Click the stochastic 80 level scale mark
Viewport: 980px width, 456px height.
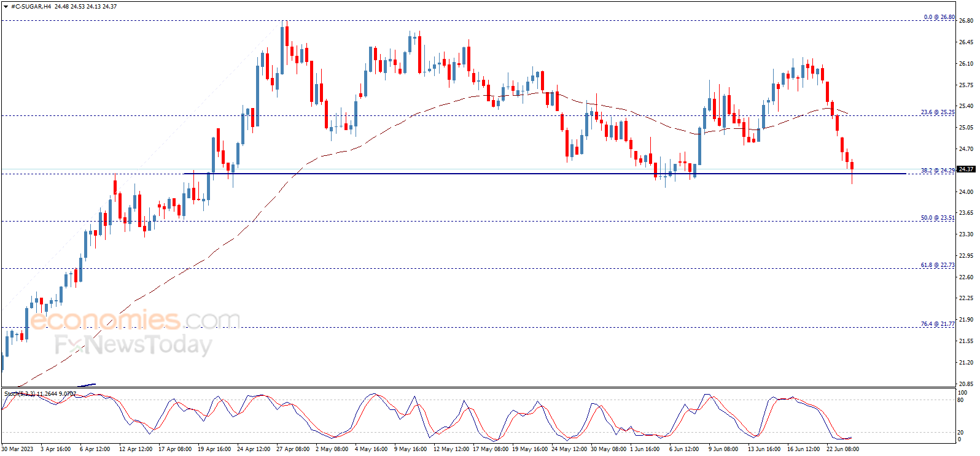(x=961, y=400)
